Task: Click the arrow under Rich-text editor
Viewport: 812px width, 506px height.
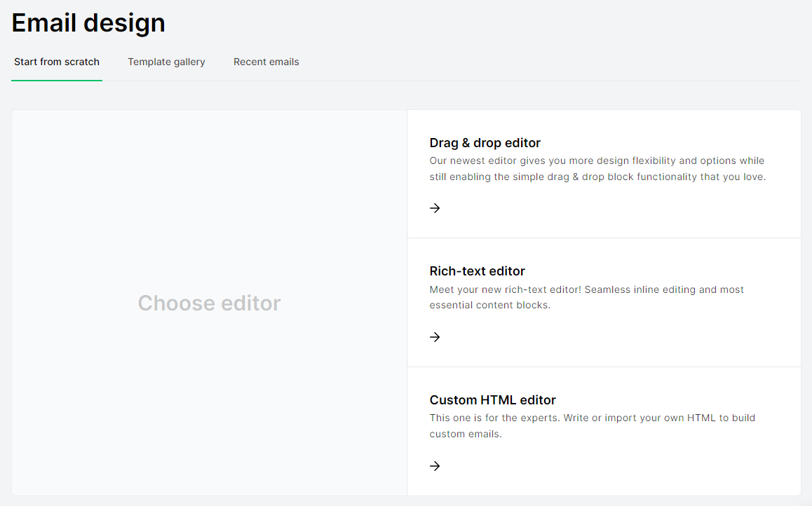Action: [435, 337]
